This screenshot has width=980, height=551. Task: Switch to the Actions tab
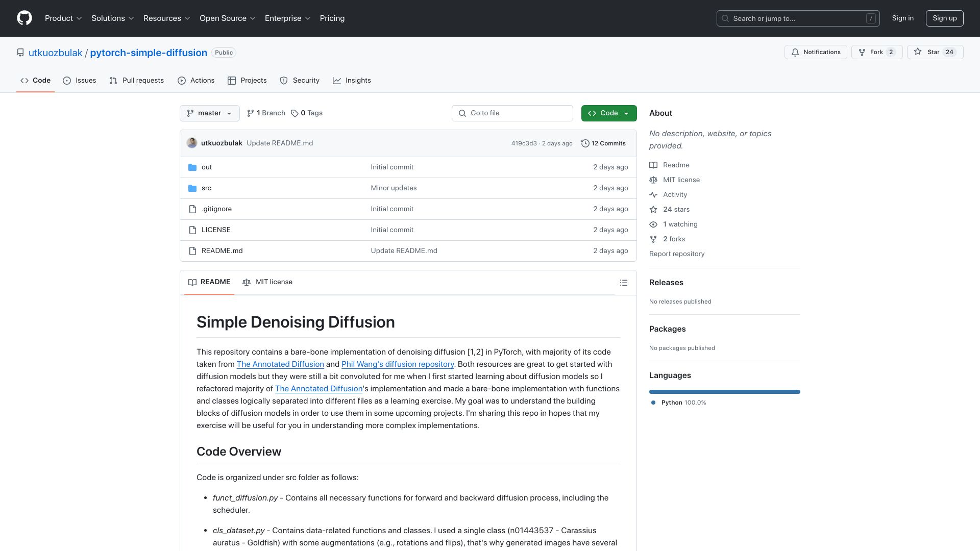196,81
